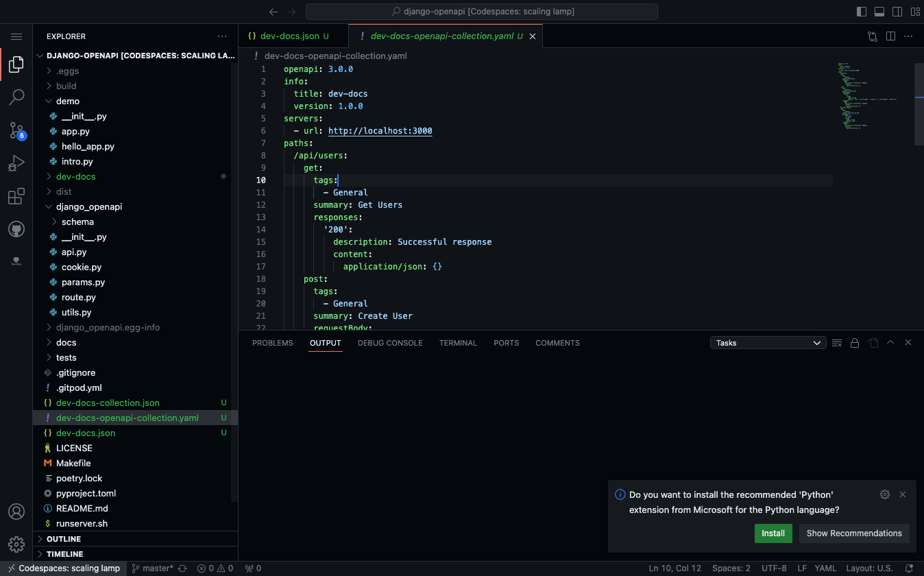The height and width of the screenshot is (576, 924).
Task: Click the command center search box
Action: pos(482,12)
